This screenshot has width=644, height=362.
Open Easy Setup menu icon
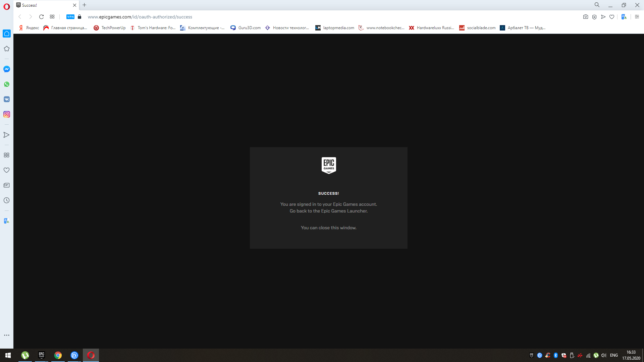tap(637, 17)
